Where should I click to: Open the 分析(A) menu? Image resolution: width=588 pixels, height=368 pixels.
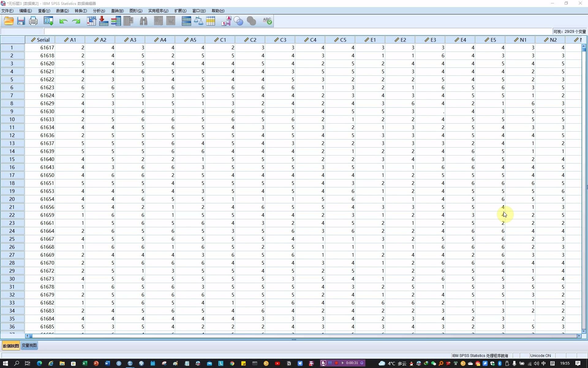99,11
